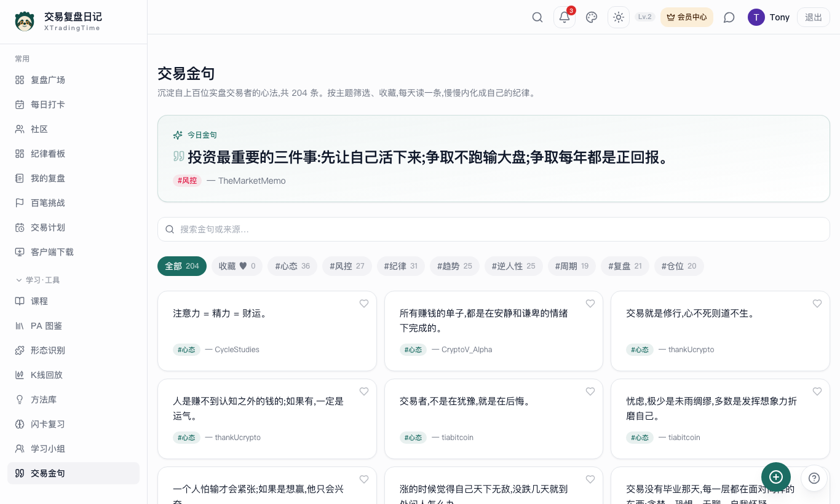Filter by #逆人性 25 tag

click(513, 266)
